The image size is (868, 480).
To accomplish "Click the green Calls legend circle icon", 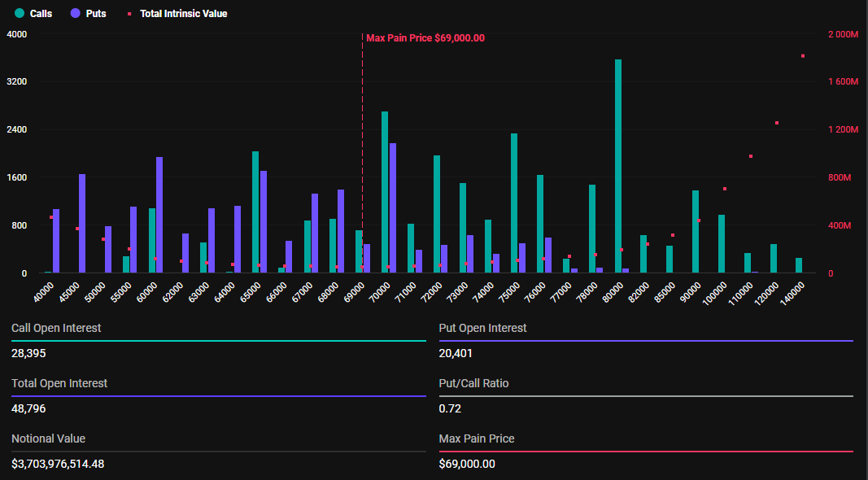I will (x=20, y=13).
